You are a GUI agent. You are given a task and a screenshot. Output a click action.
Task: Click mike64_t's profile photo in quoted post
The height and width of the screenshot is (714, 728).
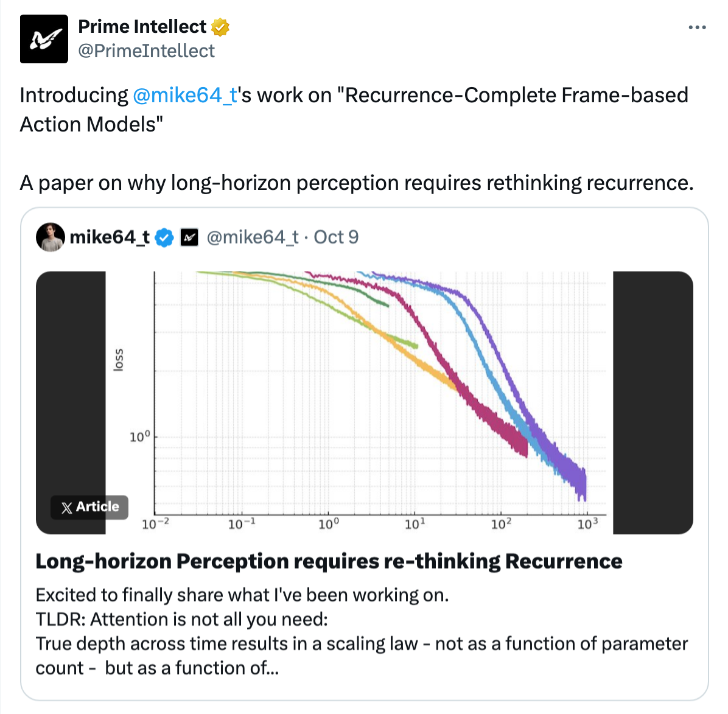51,237
